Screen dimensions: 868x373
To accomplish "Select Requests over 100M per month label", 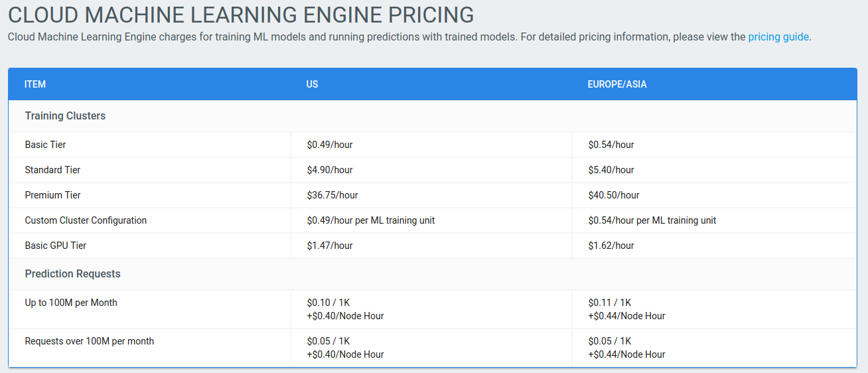I will pos(90,341).
